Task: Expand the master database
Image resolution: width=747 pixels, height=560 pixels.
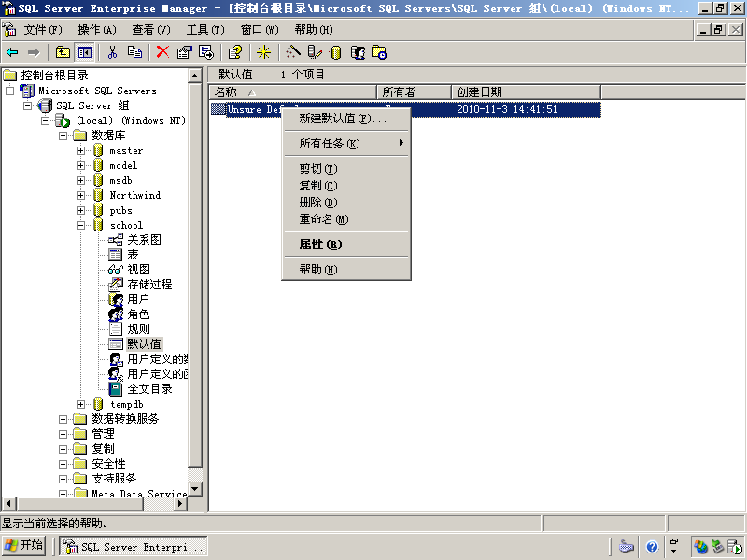Action: (x=81, y=151)
